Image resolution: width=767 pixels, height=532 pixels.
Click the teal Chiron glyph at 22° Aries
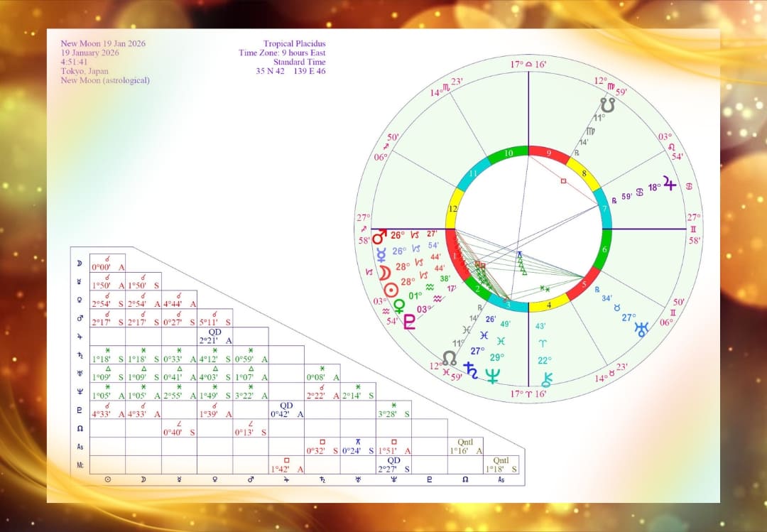[x=547, y=379]
